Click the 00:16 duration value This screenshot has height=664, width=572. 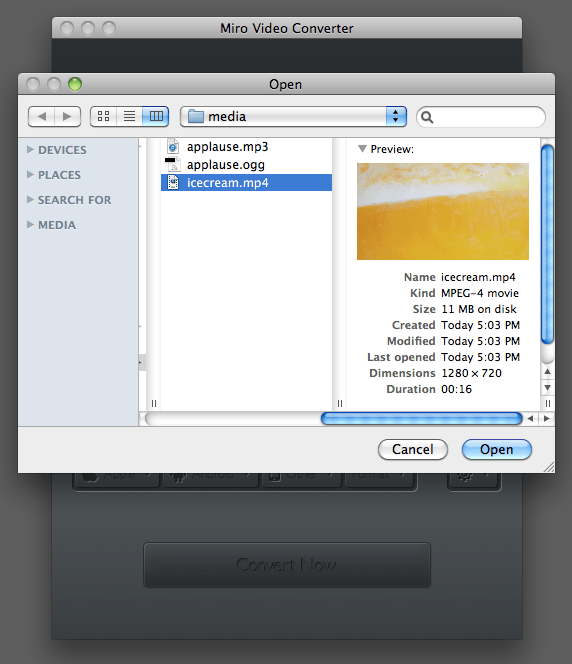pos(456,389)
